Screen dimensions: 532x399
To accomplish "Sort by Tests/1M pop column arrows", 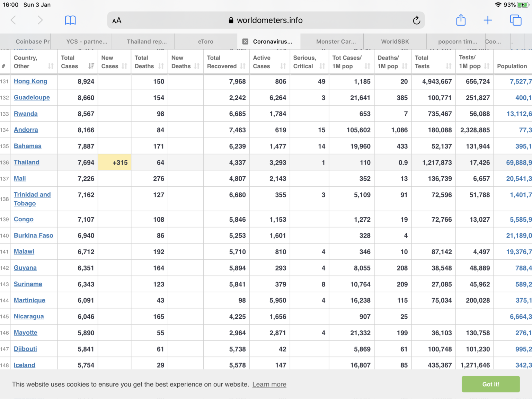I will pos(487,66).
